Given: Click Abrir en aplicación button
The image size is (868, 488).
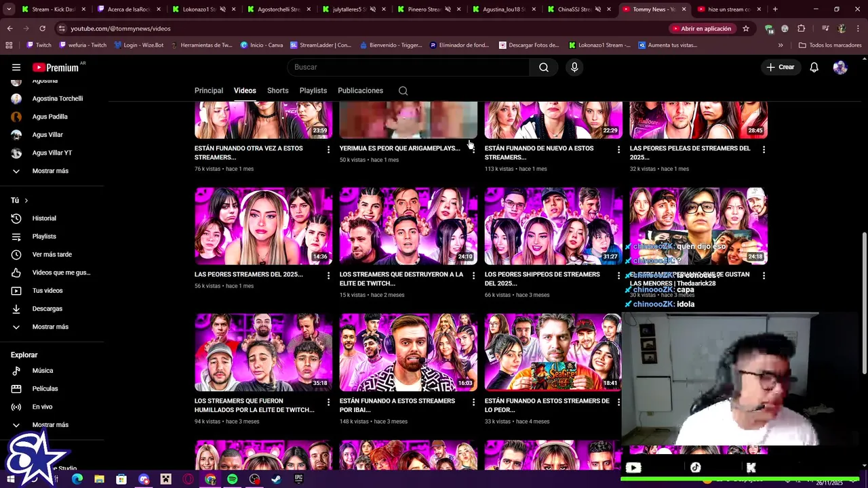Looking at the screenshot, I should 702,28.
